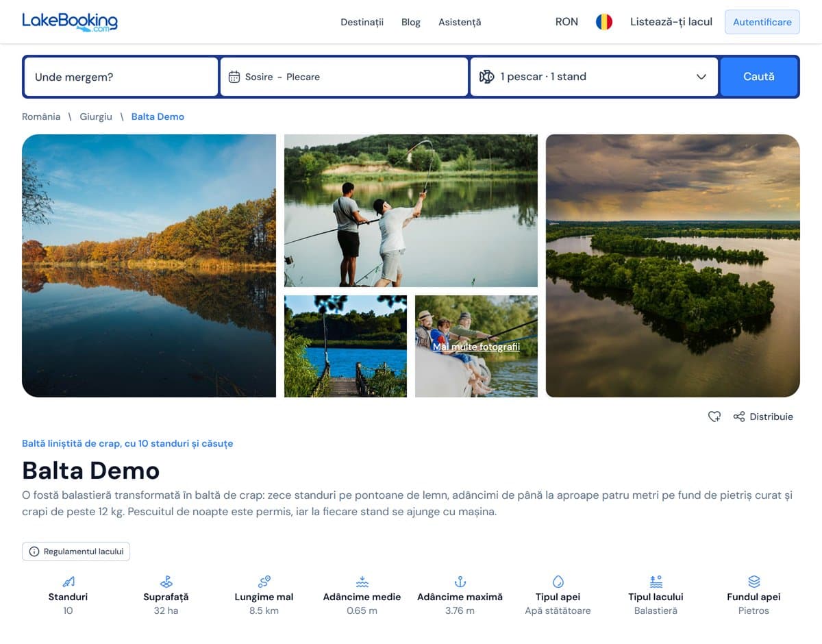This screenshot has width=822, height=644.
Task: Click the 3.76 m maximum depth value
Action: pos(460,610)
